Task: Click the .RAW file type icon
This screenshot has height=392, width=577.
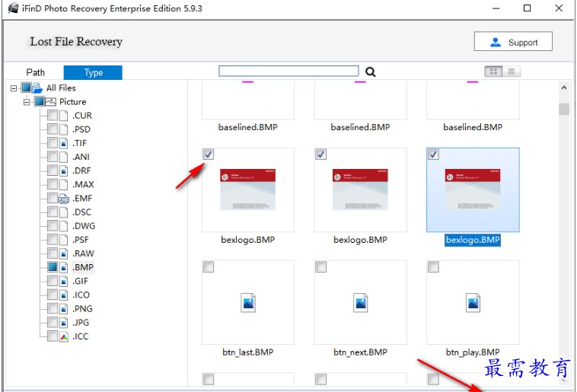Action: click(x=64, y=253)
